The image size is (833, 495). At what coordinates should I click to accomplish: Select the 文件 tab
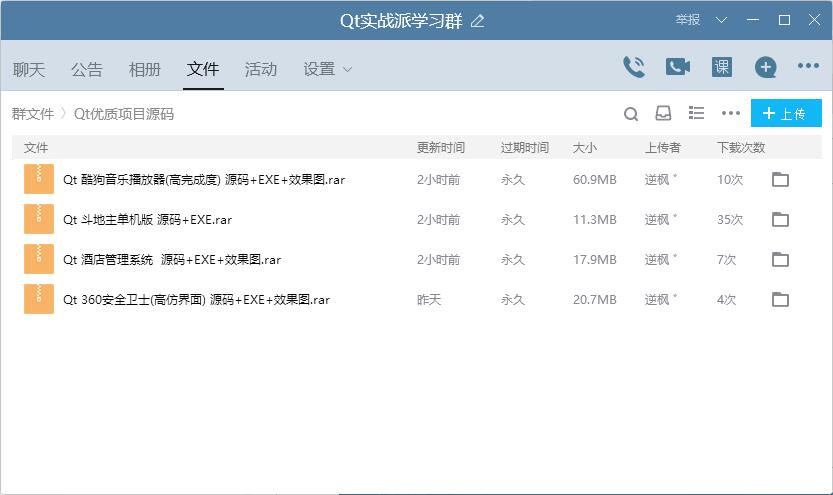[x=203, y=69]
